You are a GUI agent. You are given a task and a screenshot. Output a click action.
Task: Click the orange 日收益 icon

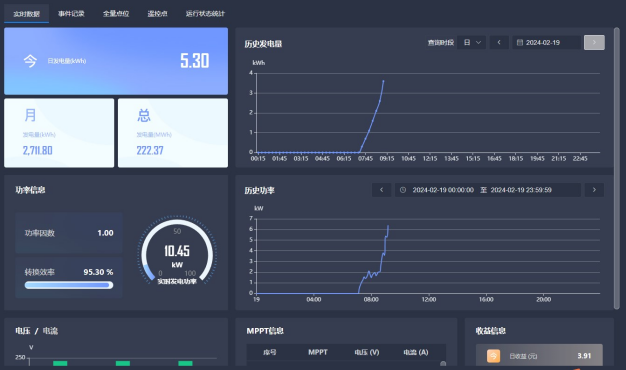493,356
